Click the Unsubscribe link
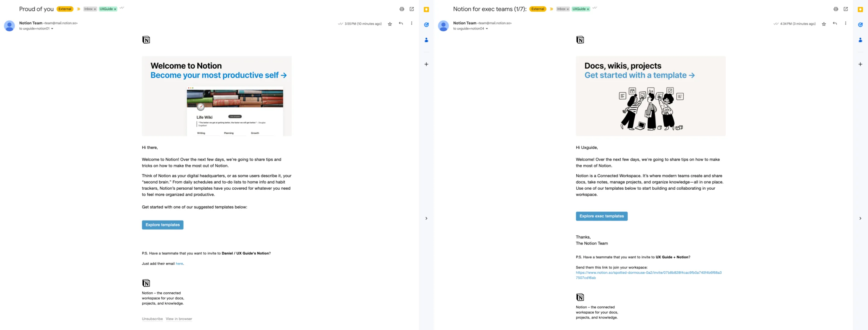 [152, 319]
